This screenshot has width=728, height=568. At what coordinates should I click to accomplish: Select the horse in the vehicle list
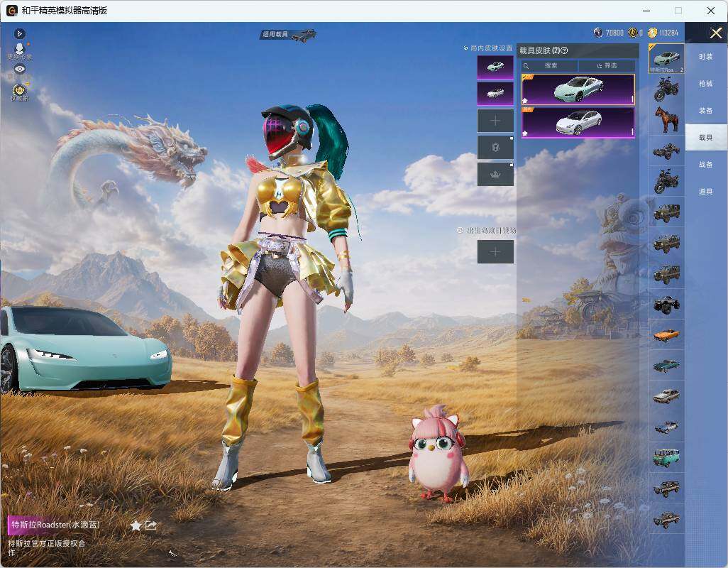click(x=666, y=119)
